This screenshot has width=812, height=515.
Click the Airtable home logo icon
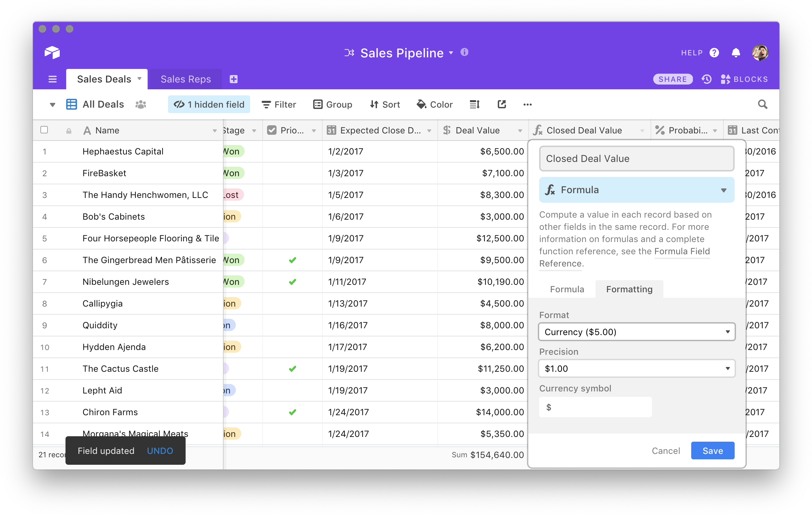click(x=52, y=53)
